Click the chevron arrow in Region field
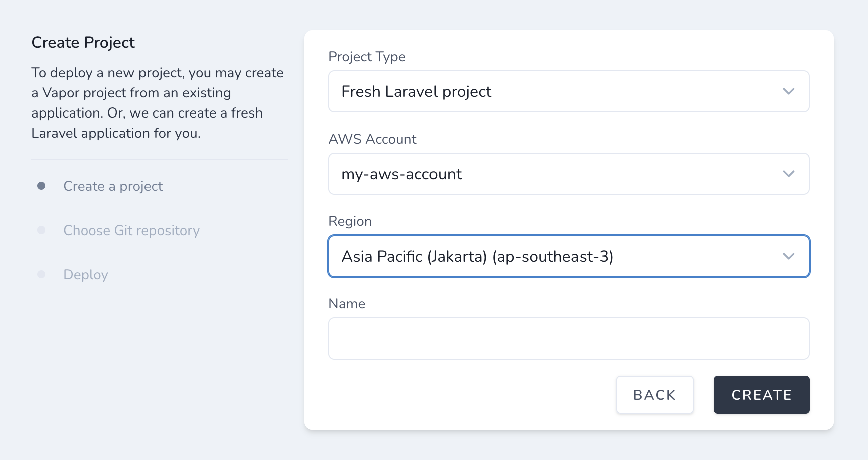The width and height of the screenshot is (868, 460). 788,256
